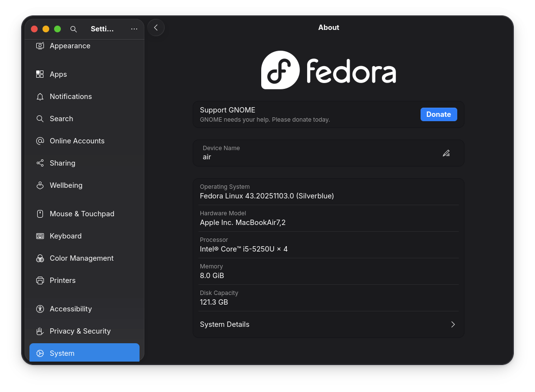The image size is (535, 392).
Task: Open the Apps settings page
Action: tap(58, 74)
